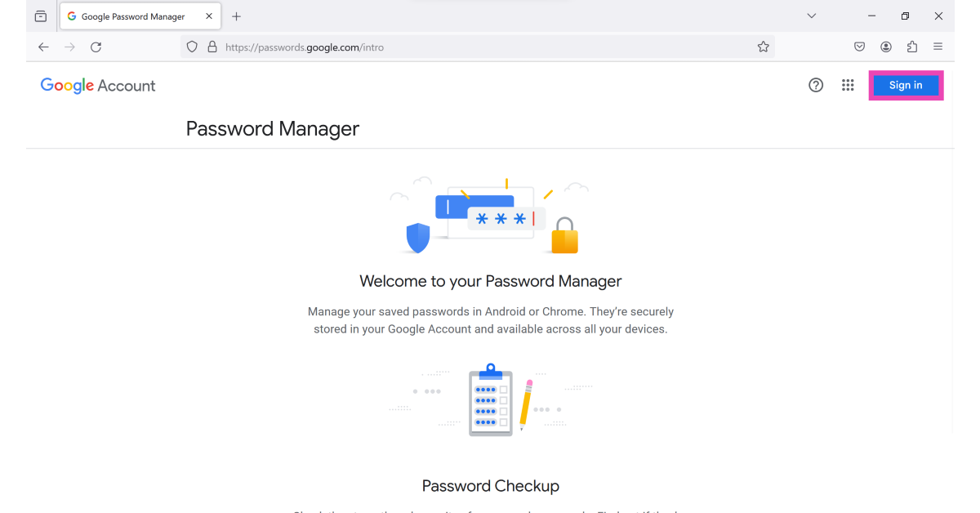Image resolution: width=980 pixels, height=513 pixels.
Task: Select the Google Password Manager tab
Action: [x=132, y=16]
